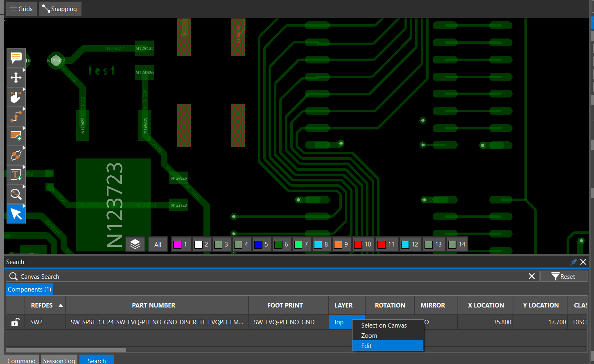Switch to the Search tab

[x=97, y=360]
